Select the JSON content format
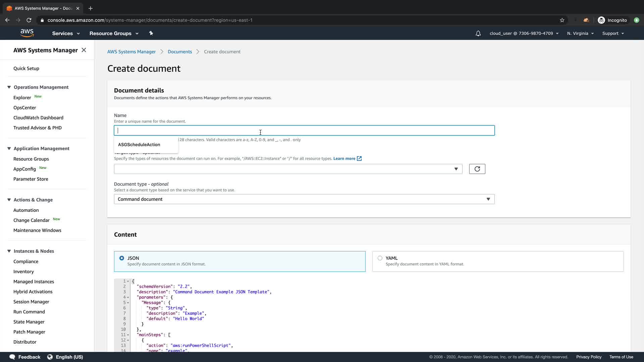The width and height of the screenshot is (644, 362). (122, 258)
